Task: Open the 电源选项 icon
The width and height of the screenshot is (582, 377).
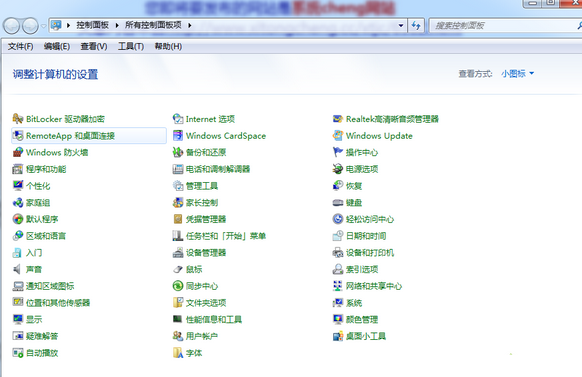Action: pyautogui.click(x=338, y=169)
